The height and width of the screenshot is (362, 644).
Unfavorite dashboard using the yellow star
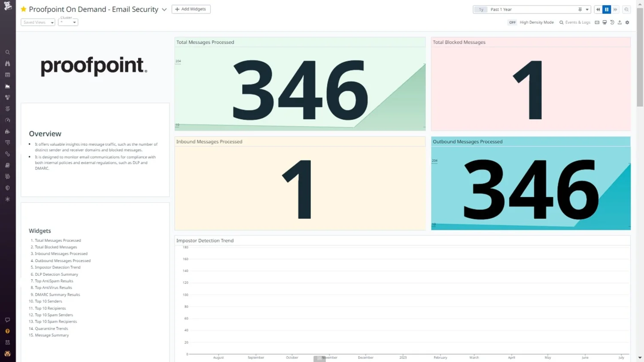[24, 9]
